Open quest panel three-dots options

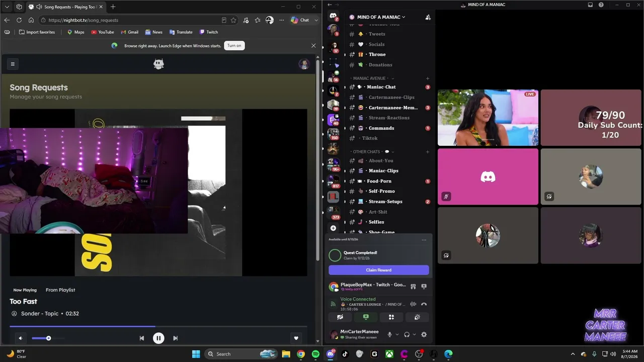[424, 240]
